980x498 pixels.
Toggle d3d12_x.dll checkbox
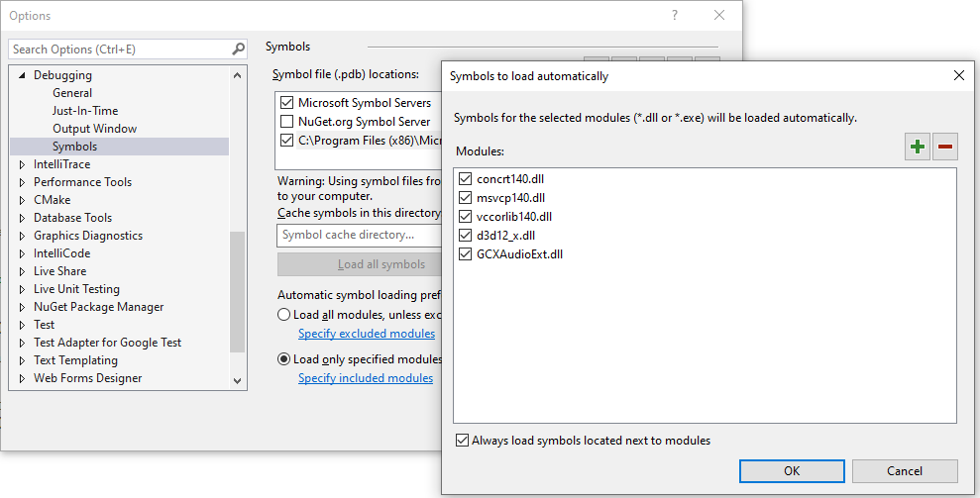tap(465, 235)
